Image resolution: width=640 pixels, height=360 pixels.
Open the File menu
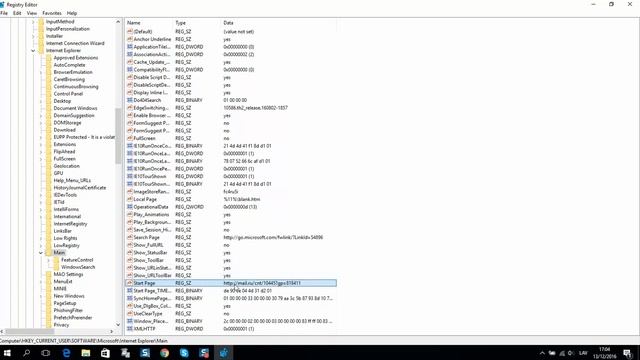point(4,13)
